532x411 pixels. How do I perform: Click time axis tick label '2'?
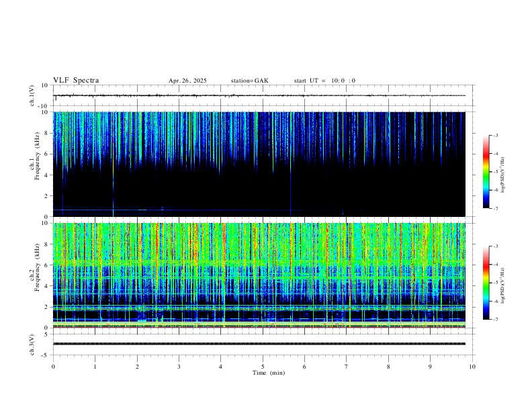coord(137,367)
